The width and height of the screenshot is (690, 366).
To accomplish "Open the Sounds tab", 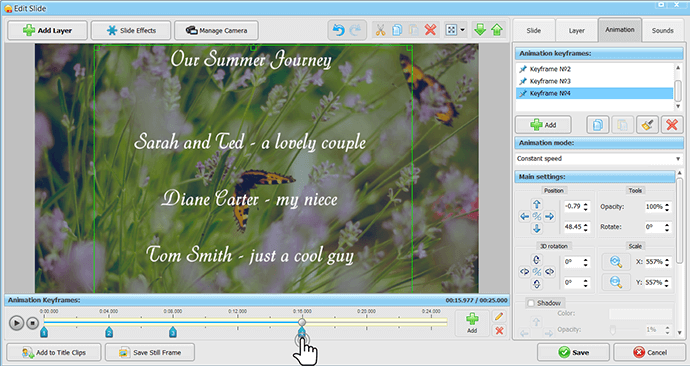I will (x=663, y=30).
